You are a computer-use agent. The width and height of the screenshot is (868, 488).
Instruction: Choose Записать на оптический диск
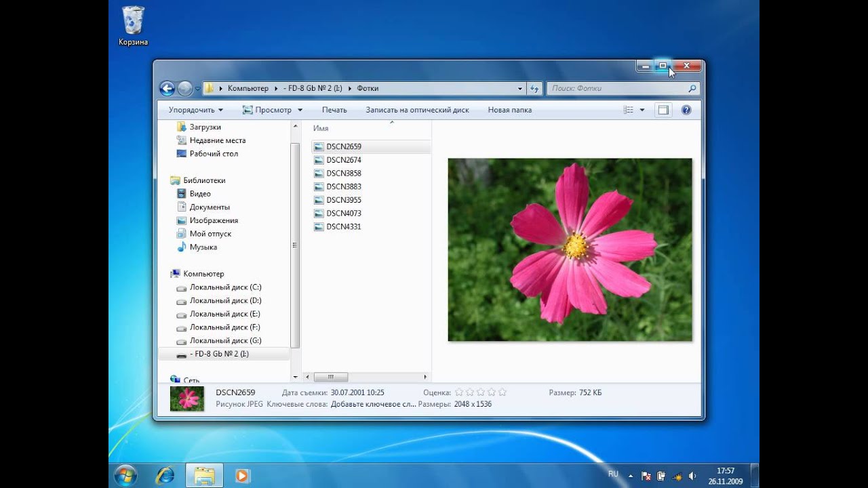click(x=417, y=110)
